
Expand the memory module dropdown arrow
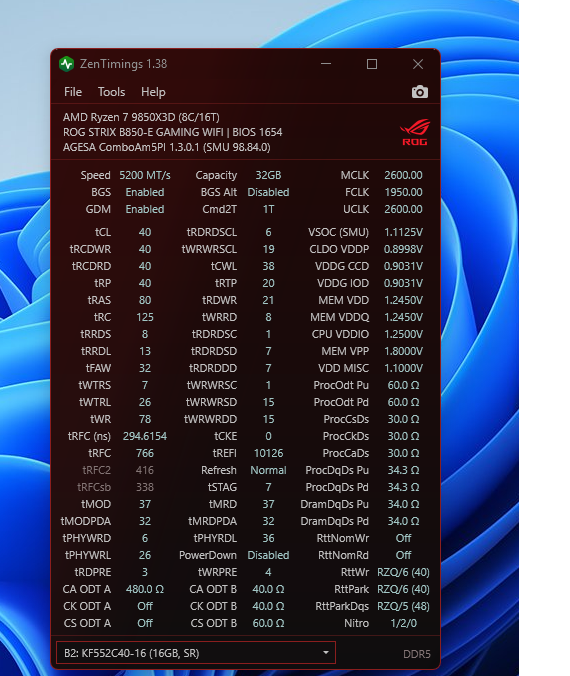point(326,653)
